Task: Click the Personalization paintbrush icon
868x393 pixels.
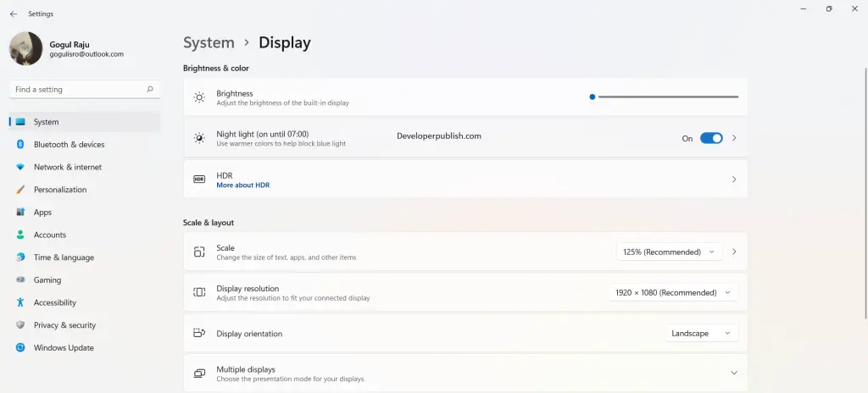Action: click(x=20, y=190)
